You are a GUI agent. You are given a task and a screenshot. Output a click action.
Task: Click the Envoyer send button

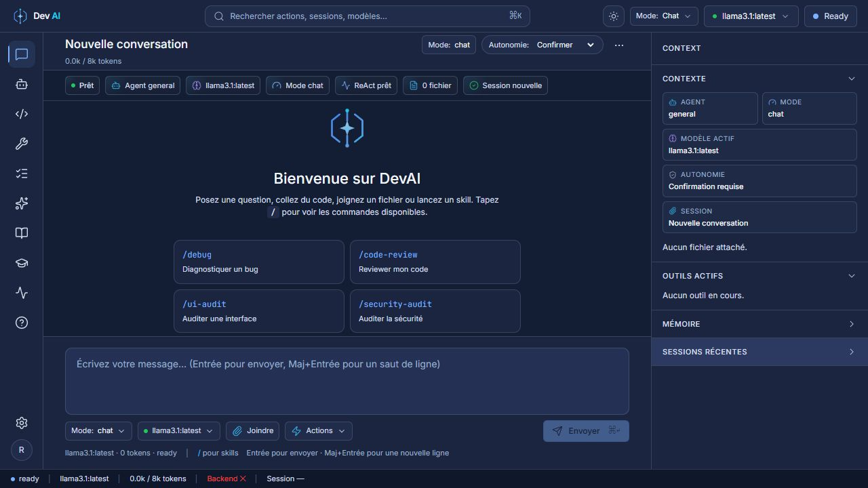coord(586,430)
